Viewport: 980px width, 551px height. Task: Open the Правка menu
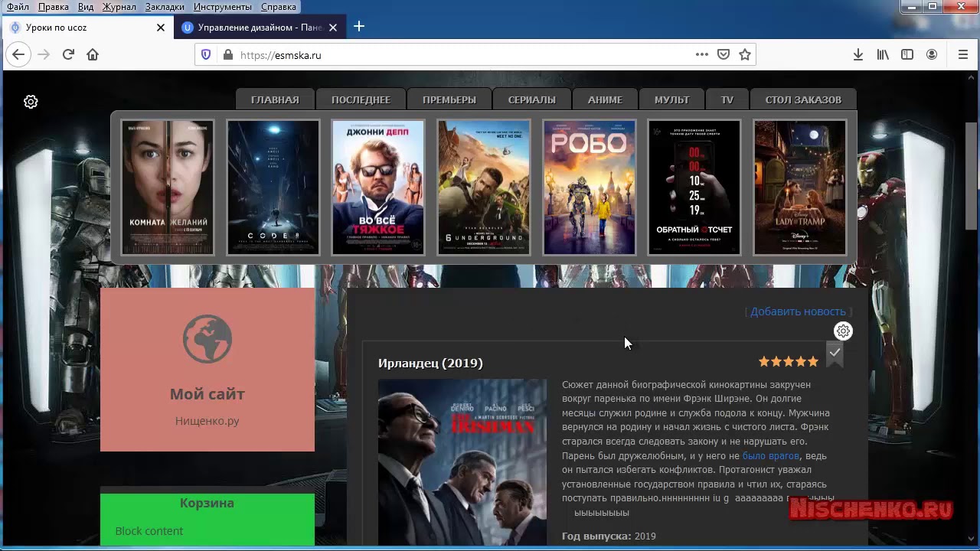click(x=53, y=7)
